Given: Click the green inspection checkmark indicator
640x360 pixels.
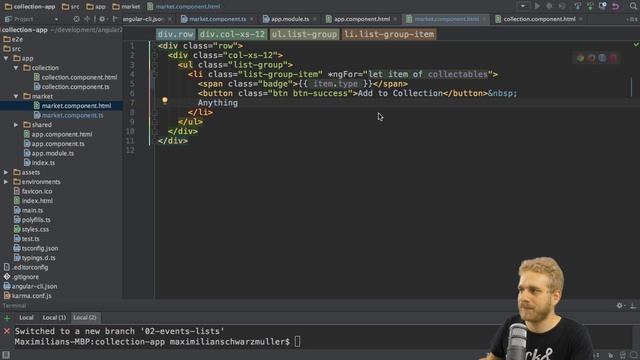Looking at the screenshot, I should point(636,44).
